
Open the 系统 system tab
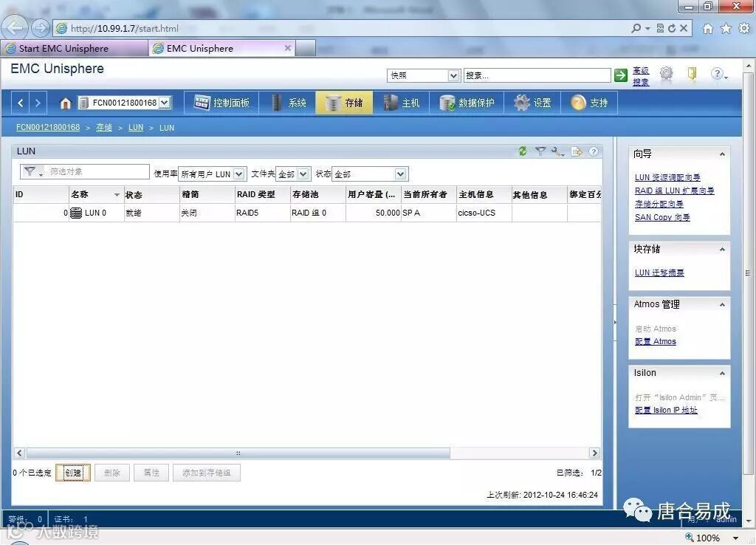(x=288, y=103)
